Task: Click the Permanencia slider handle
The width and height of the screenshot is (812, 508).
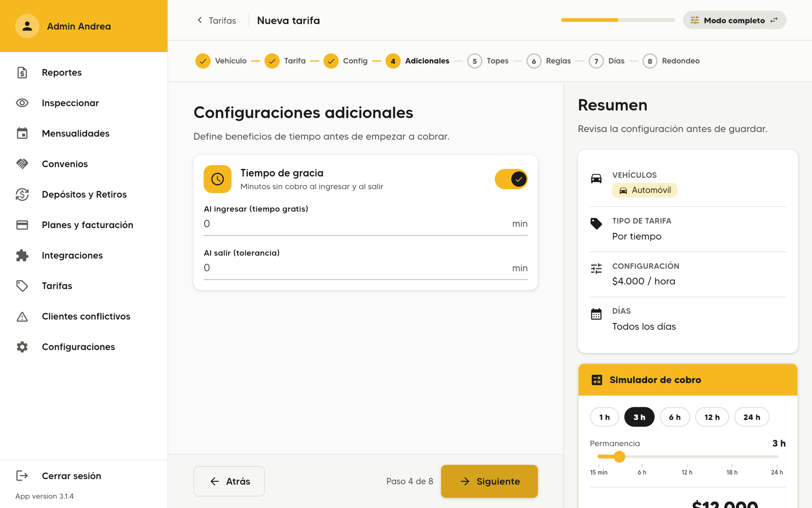Action: click(x=620, y=456)
